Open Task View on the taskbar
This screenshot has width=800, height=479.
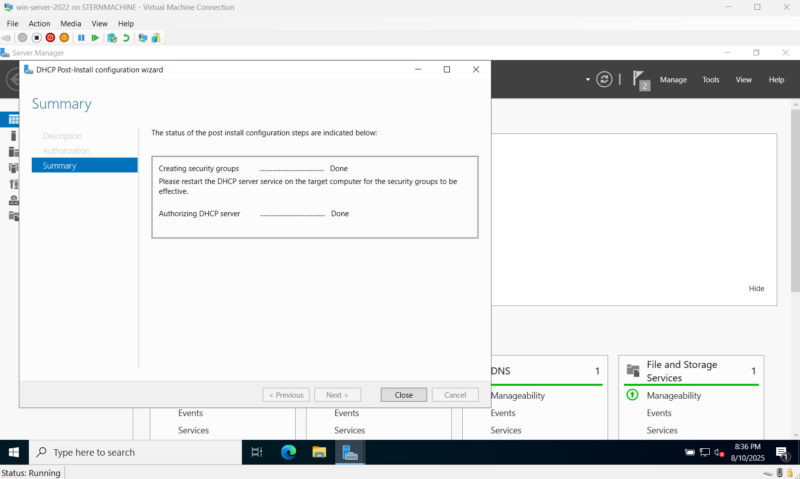pos(257,452)
